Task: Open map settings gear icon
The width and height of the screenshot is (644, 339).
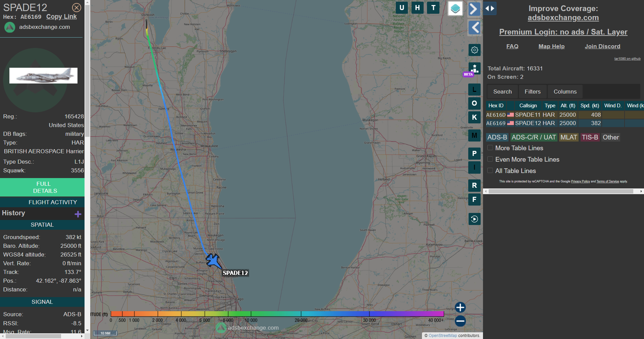Action: click(x=474, y=50)
